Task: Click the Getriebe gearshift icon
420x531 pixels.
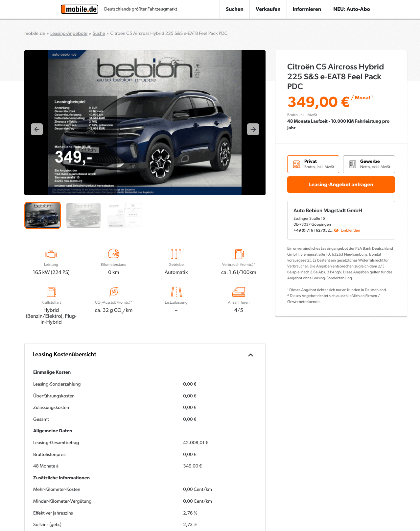Action: pos(176,254)
